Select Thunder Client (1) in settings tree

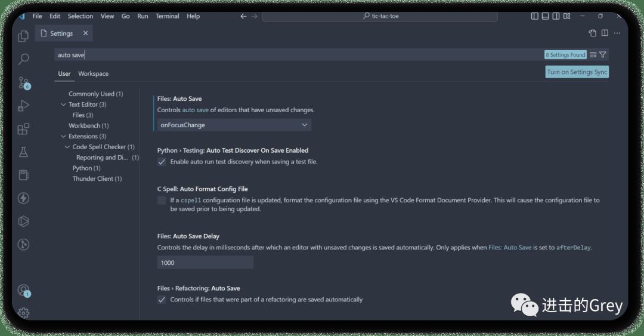tap(97, 178)
